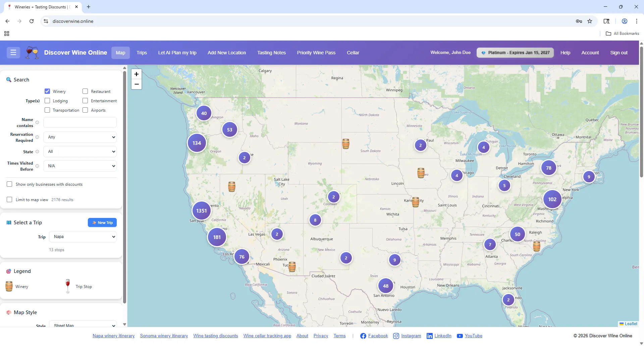Expand the Reservation Required dropdown

80,137
